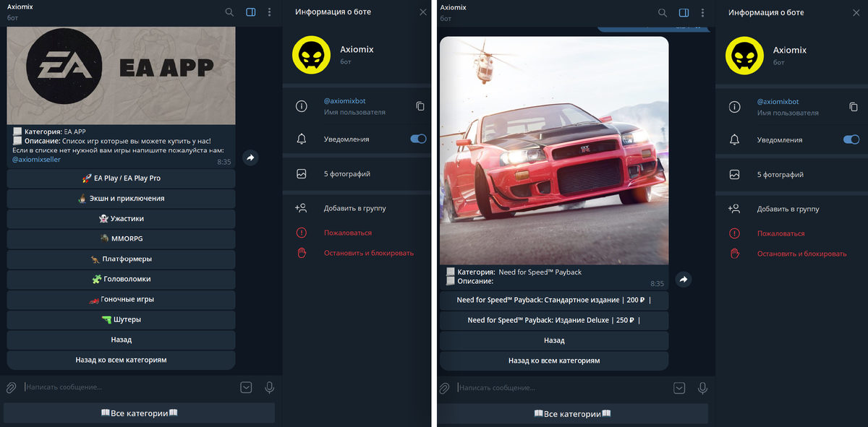Viewport: 868px width, 427px height.
Task: Open @axiomixseller link in EA APP message
Action: 36,160
